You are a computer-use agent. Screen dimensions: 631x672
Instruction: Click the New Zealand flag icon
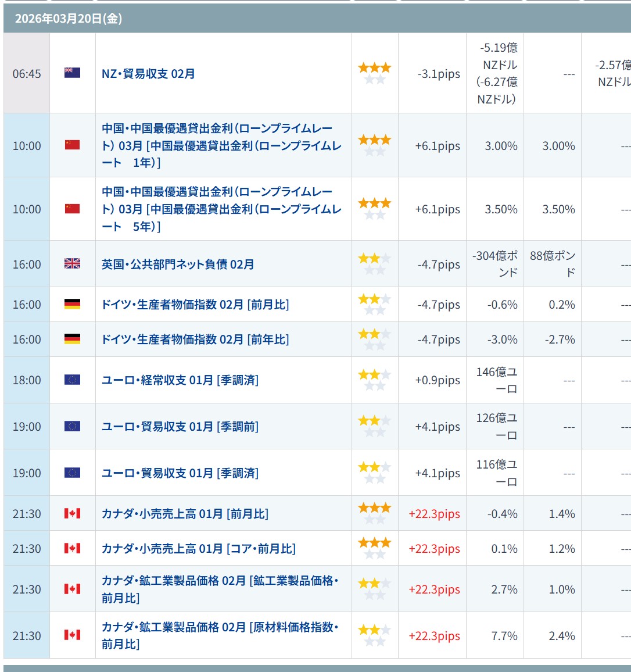[x=72, y=73]
